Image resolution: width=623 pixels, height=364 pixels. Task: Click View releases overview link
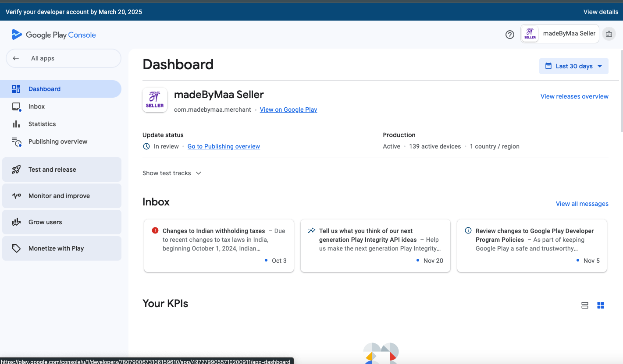pyautogui.click(x=574, y=96)
